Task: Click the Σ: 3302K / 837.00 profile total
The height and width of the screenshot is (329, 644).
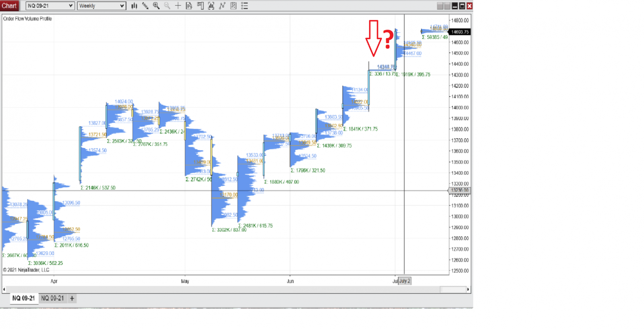Action: (x=229, y=230)
